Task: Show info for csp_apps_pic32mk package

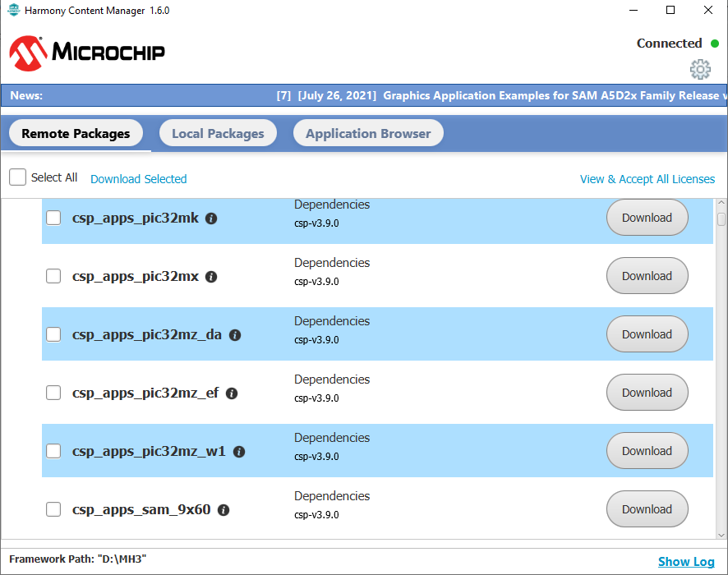Action: click(211, 218)
